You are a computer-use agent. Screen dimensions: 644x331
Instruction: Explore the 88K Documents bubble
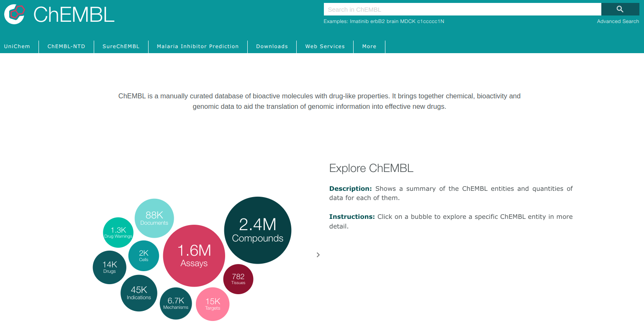pos(154,218)
